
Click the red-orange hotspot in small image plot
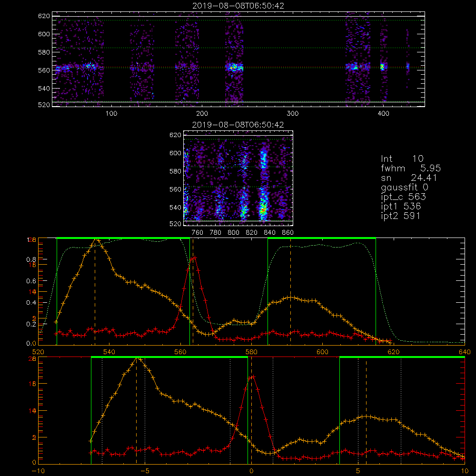pos(263,209)
